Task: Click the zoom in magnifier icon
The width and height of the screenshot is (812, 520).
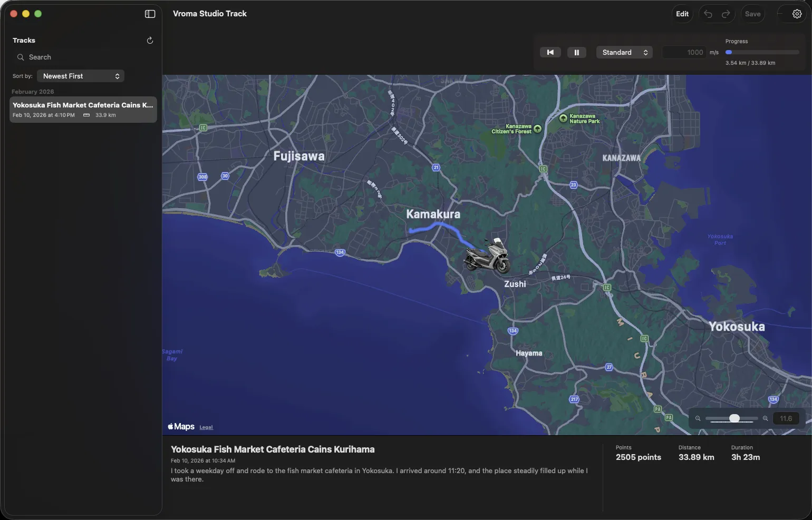Action: pos(765,419)
